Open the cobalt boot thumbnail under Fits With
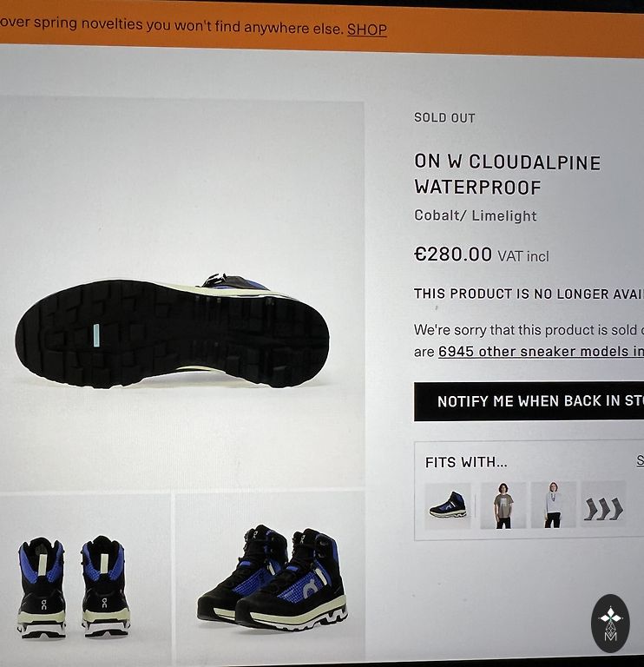Viewport: 644px width, 667px height. (x=448, y=505)
